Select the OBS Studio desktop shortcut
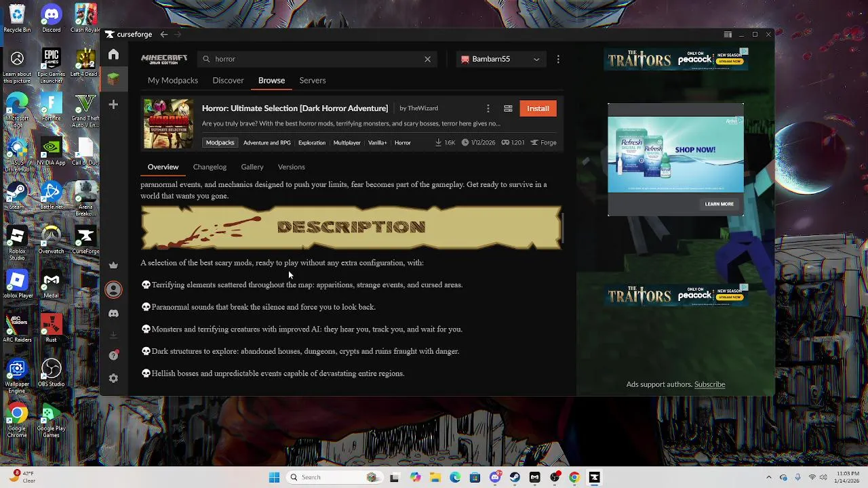 [52, 372]
